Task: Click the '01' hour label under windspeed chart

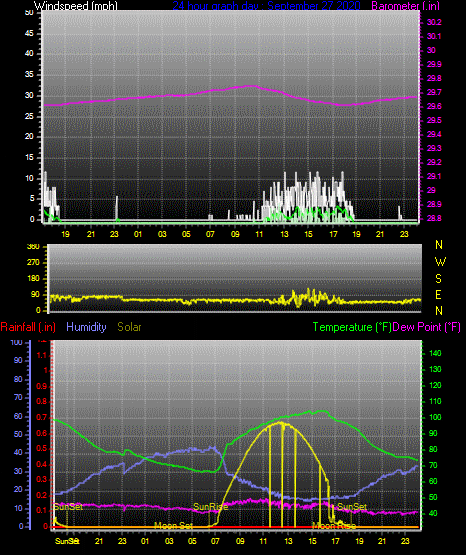Action: [138, 234]
